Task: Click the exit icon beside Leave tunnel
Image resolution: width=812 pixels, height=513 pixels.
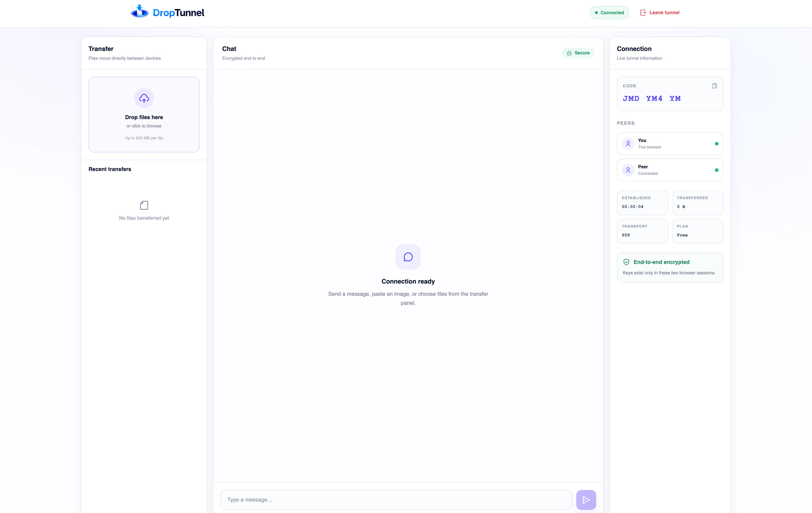Action: [643, 12]
